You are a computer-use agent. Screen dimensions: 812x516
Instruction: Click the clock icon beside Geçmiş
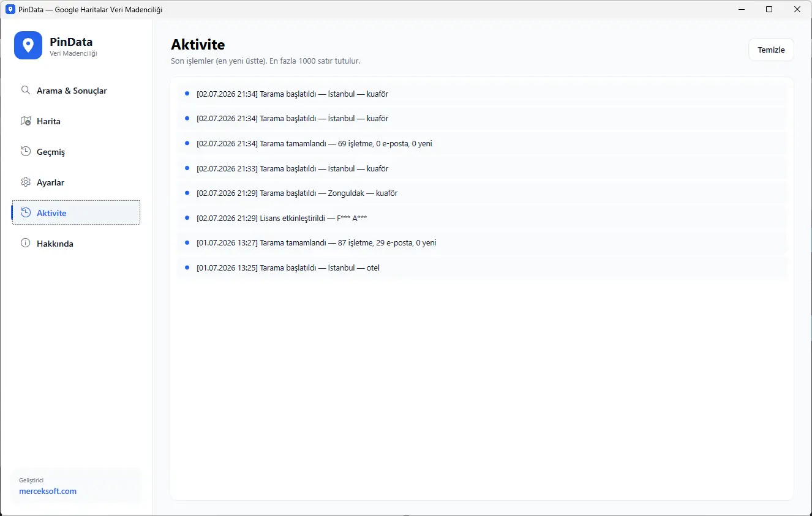pos(26,151)
